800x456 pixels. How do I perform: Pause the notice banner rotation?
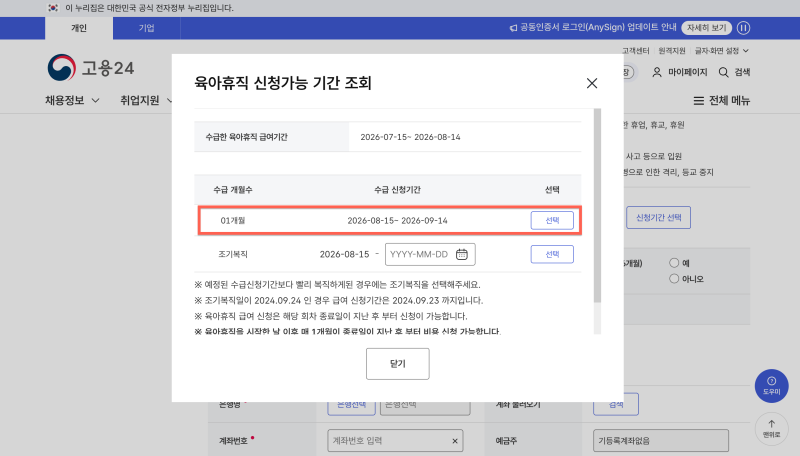point(743,28)
